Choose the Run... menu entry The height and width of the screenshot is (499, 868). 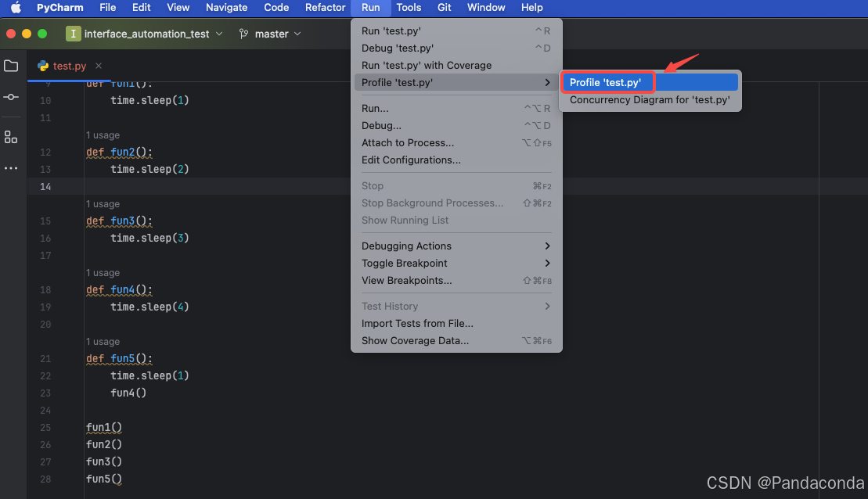(456, 109)
